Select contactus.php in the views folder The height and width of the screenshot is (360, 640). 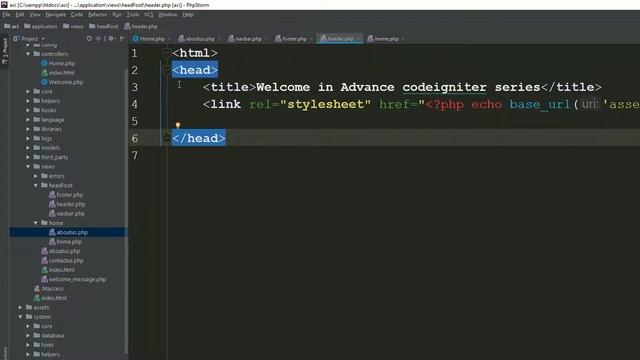[62, 260]
